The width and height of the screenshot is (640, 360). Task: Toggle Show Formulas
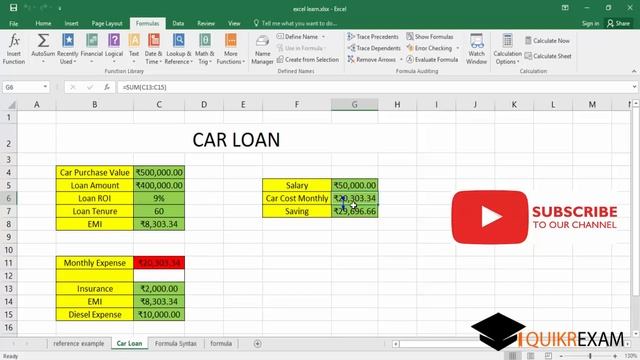coord(430,37)
